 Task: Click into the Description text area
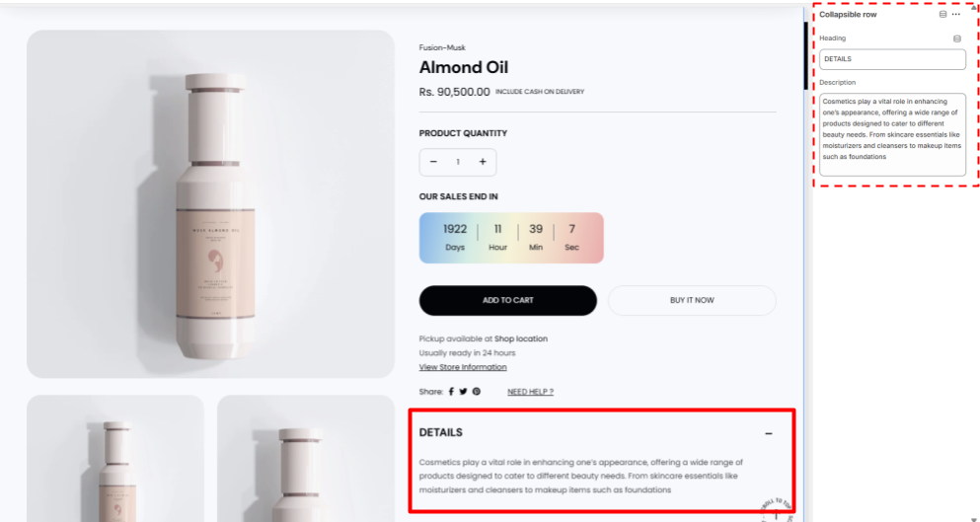tap(892, 133)
